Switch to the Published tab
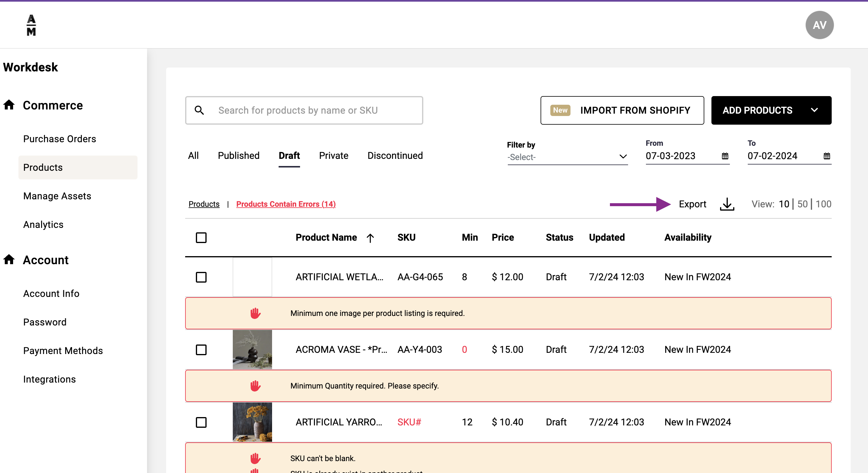Viewport: 868px width, 473px height. [238, 156]
